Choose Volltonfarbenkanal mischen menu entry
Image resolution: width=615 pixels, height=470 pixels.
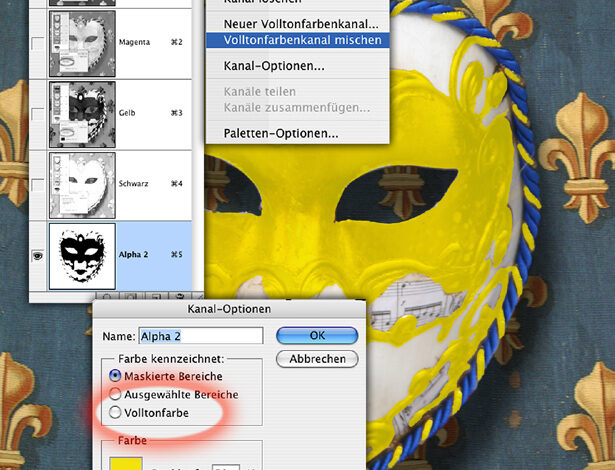298,40
